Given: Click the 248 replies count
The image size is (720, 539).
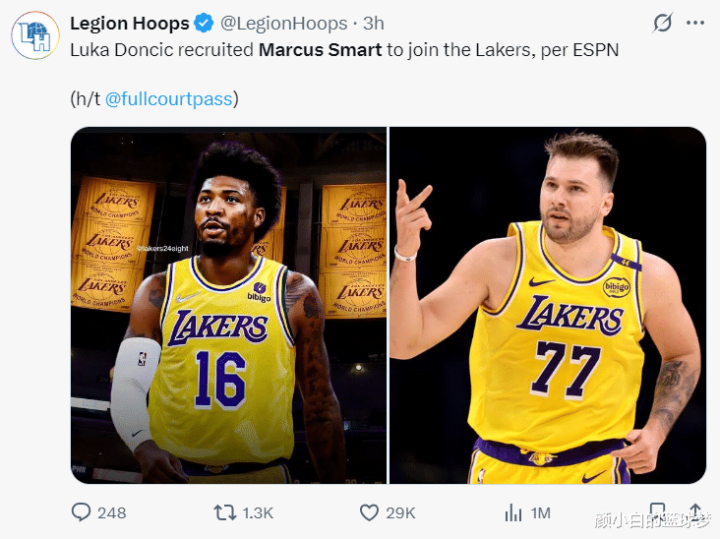Looking at the screenshot, I should click(x=112, y=512).
